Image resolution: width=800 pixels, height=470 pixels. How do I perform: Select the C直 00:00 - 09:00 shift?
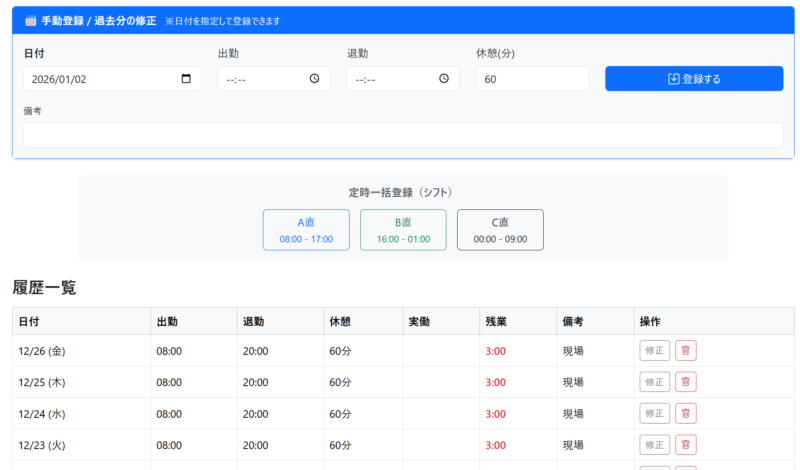tap(500, 230)
